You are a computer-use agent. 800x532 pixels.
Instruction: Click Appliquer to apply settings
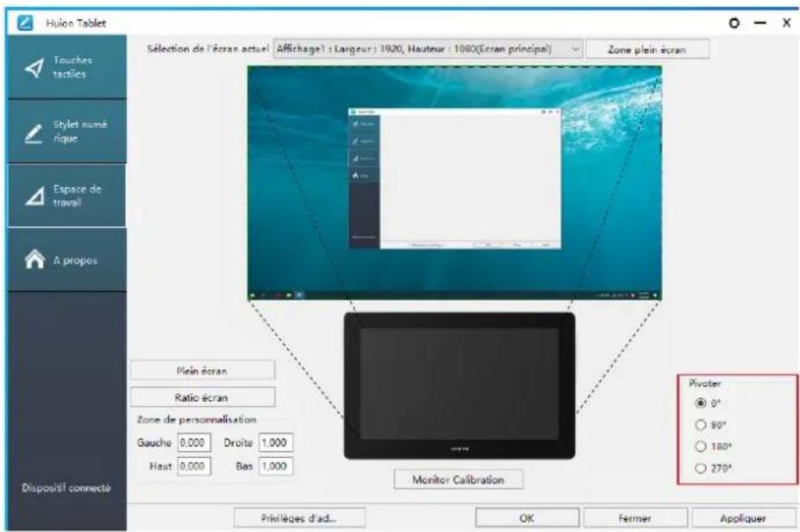coord(743,518)
